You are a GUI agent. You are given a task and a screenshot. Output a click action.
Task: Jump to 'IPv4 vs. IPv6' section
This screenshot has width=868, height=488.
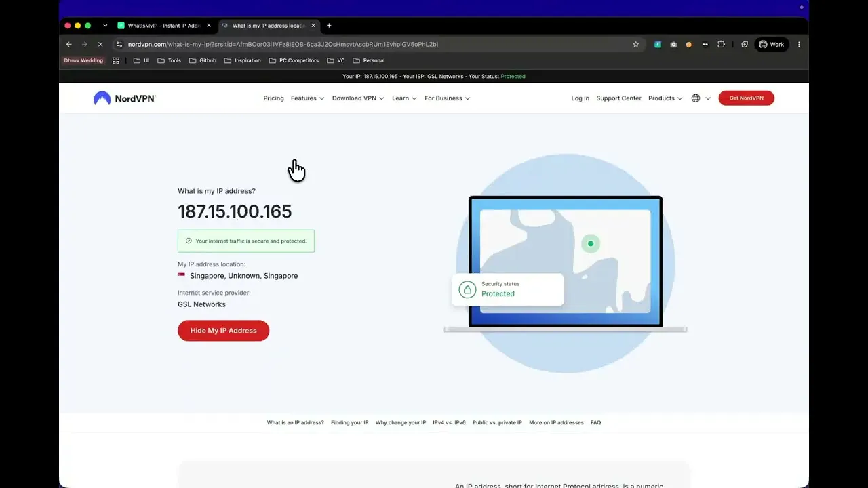[x=450, y=423]
